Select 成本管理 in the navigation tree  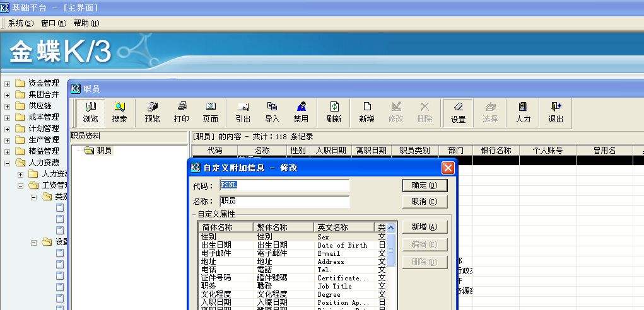point(44,117)
